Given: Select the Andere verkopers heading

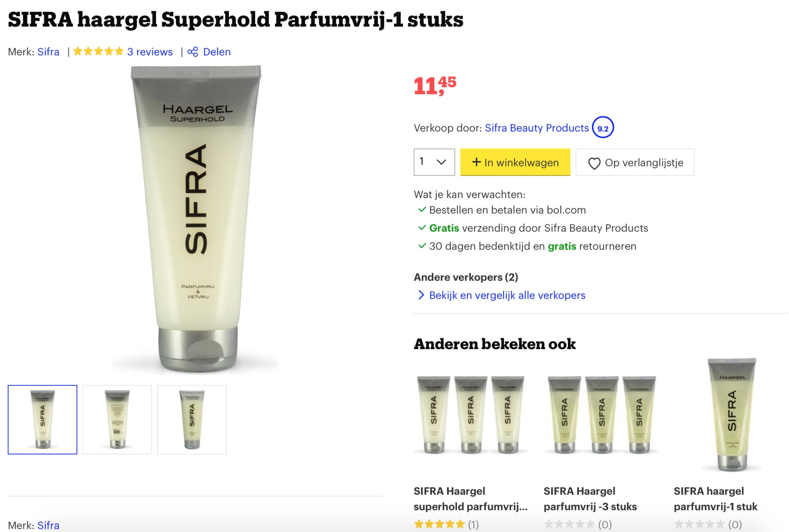Looking at the screenshot, I should pos(466,277).
